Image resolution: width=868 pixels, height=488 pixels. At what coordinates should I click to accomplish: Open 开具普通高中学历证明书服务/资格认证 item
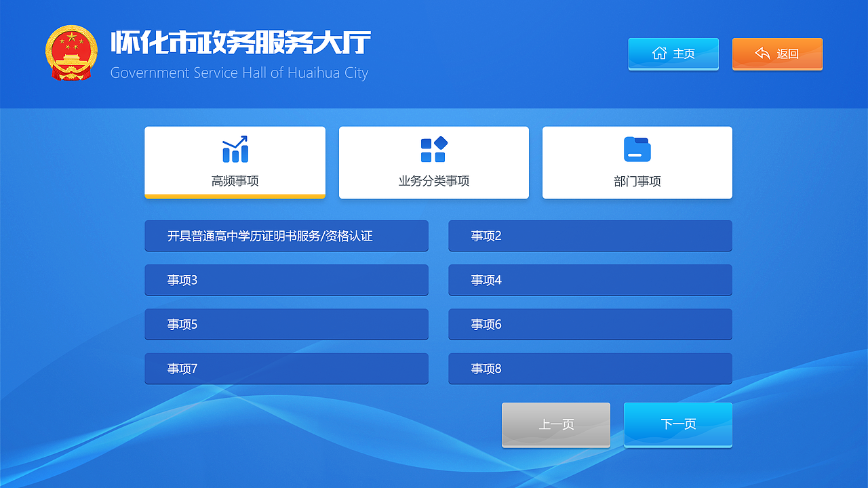(x=286, y=236)
